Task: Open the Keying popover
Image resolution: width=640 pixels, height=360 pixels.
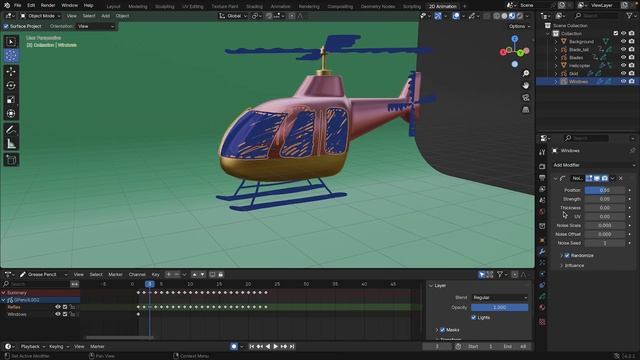Action: (59, 347)
